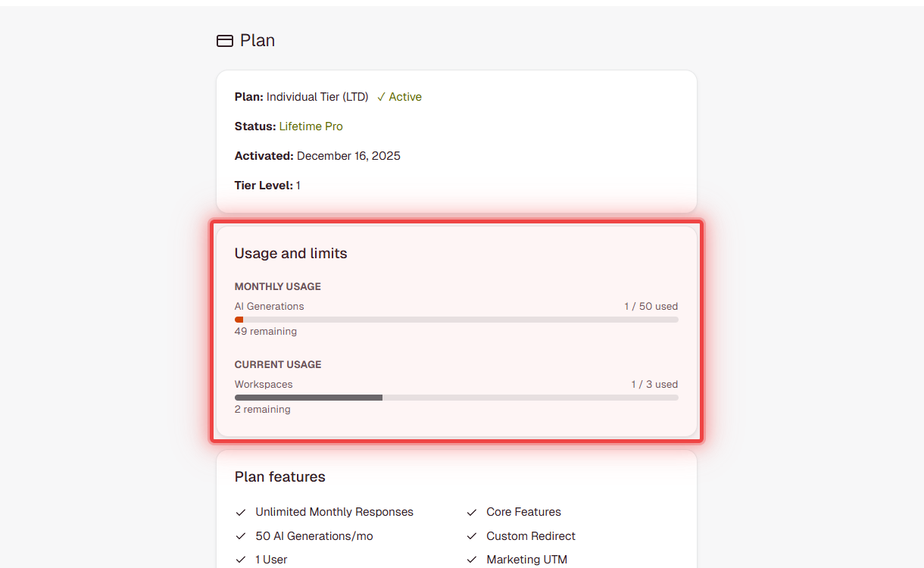This screenshot has width=924, height=568.
Task: Click the green checkmark next to "Active"
Action: (382, 97)
